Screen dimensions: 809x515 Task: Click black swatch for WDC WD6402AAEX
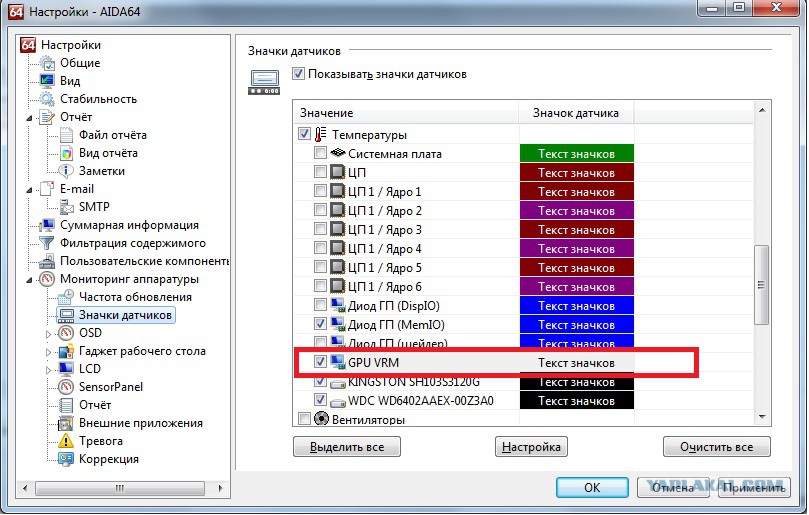tap(576, 401)
